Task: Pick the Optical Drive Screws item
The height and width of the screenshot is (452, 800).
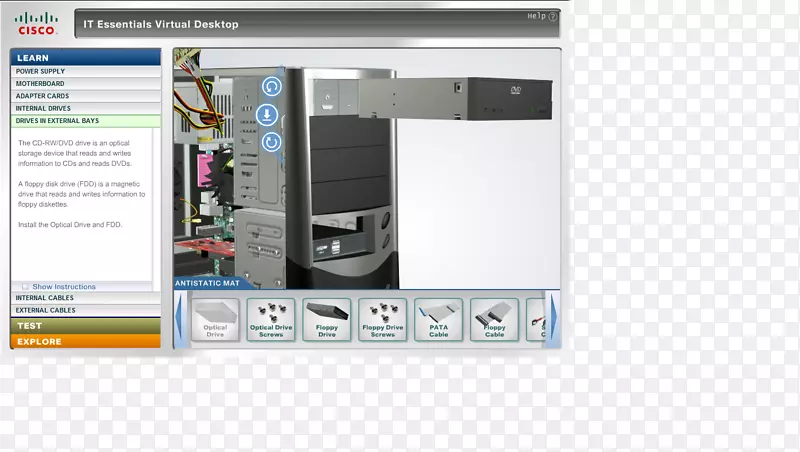Action: [x=271, y=319]
